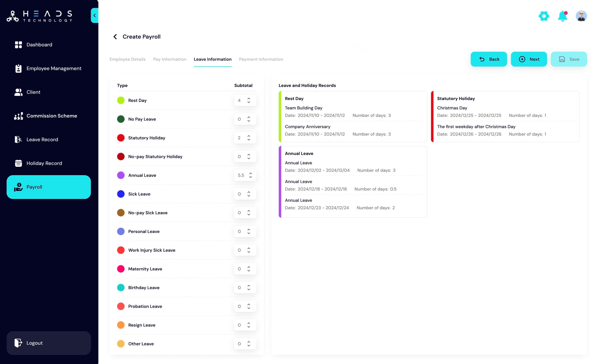Click the Back button
This screenshot has height=364, width=597.
pos(489,59)
